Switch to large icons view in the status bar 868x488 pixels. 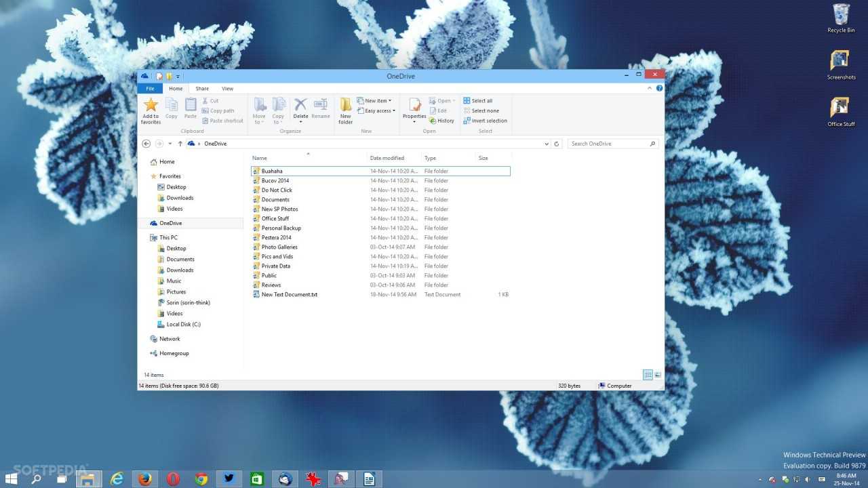point(658,375)
